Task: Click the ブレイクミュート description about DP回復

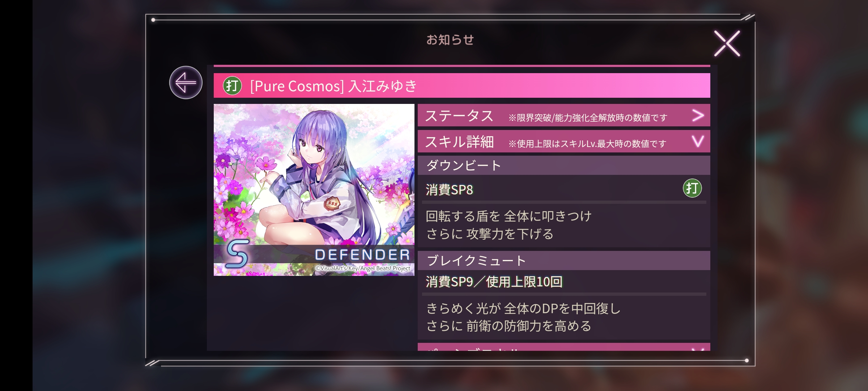Action: tap(523, 317)
